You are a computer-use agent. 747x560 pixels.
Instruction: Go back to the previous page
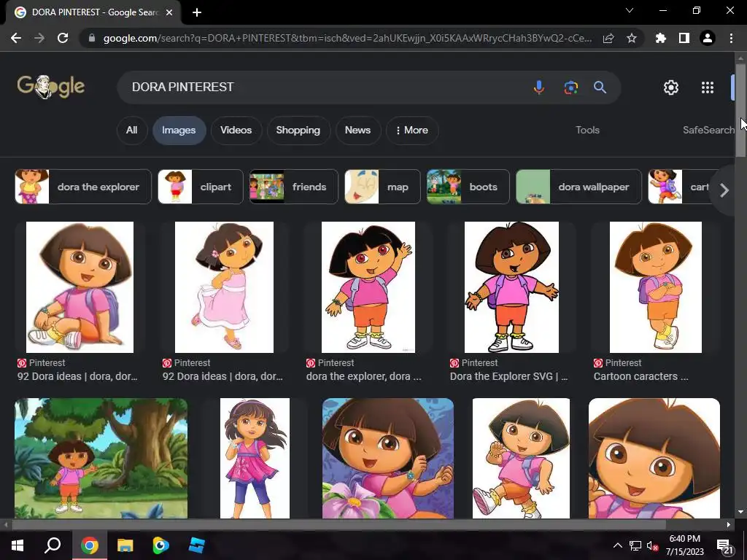[x=16, y=38]
